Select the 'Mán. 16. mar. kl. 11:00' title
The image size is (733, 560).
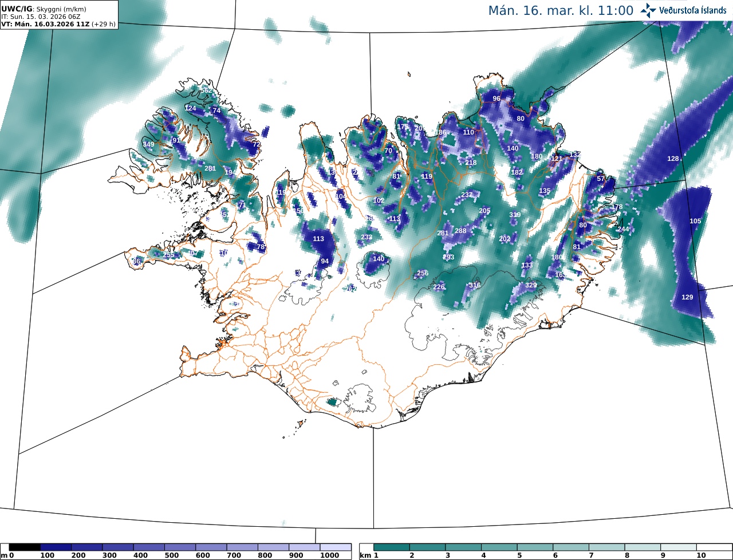pyautogui.click(x=561, y=10)
